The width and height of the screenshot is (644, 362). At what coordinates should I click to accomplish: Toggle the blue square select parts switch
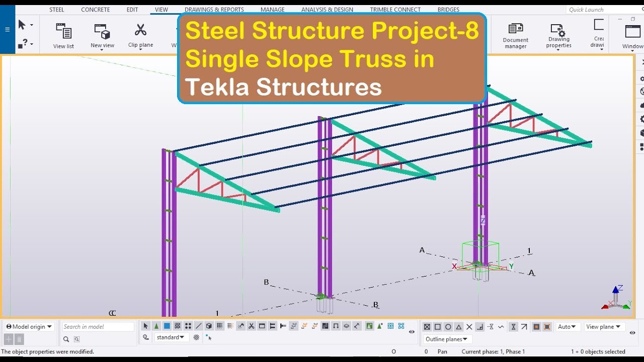click(167, 326)
